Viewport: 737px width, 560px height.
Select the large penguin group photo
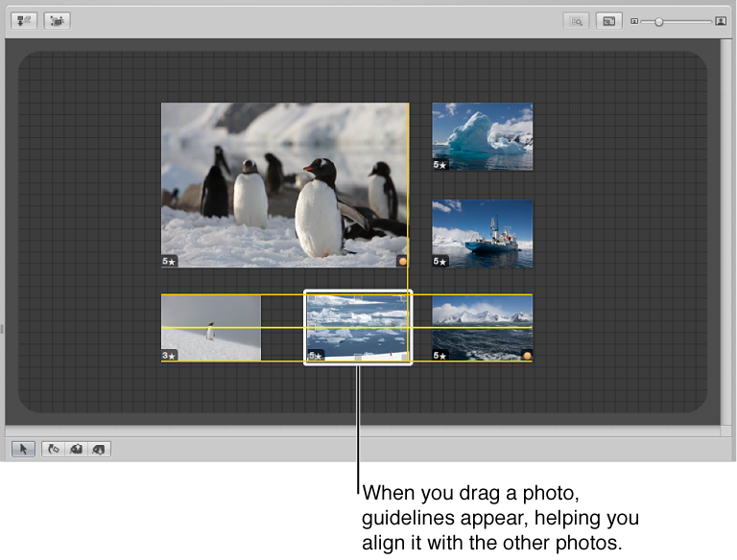pos(285,185)
